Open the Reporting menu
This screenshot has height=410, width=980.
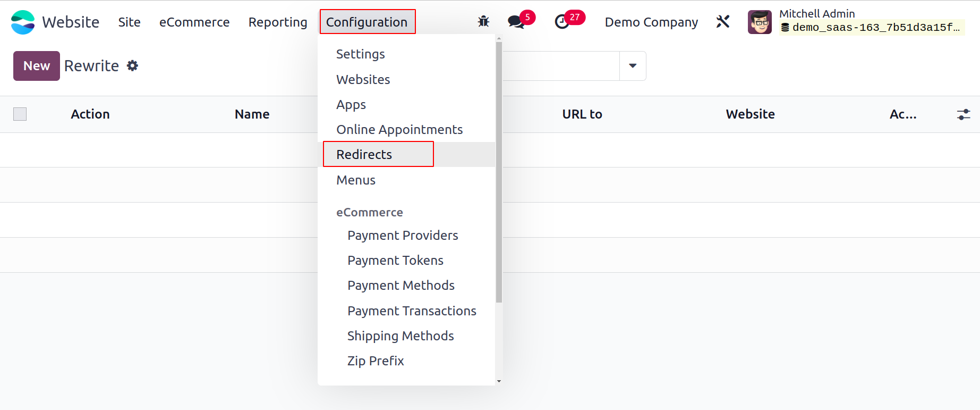point(278,22)
